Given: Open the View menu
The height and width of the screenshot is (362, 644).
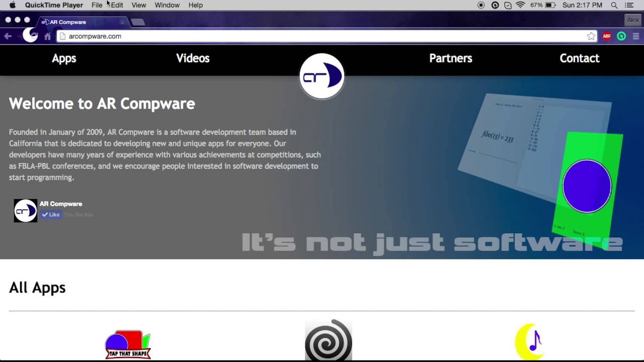Looking at the screenshot, I should pos(139,5).
